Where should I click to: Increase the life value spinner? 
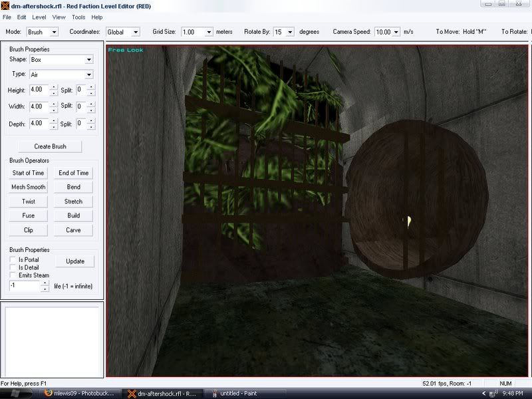[45, 283]
